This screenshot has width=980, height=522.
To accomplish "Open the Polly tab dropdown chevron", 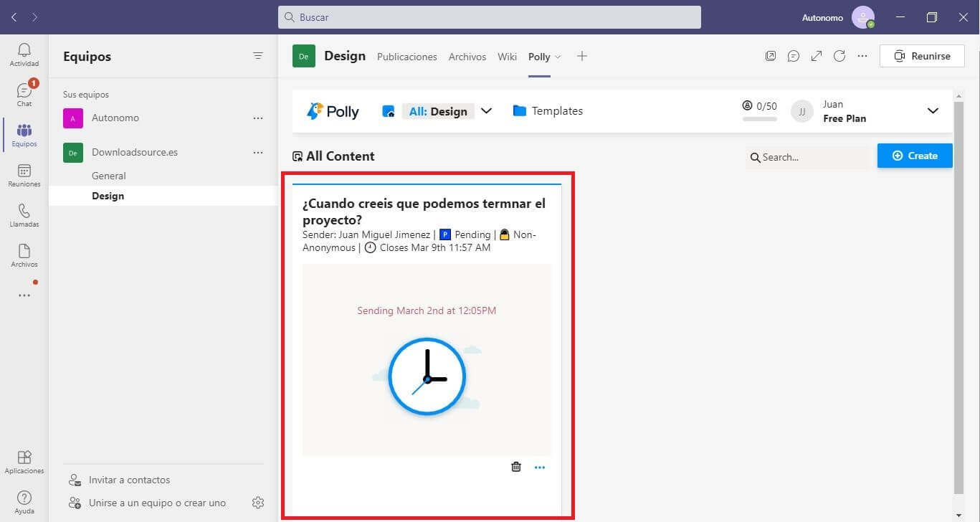I will (558, 57).
